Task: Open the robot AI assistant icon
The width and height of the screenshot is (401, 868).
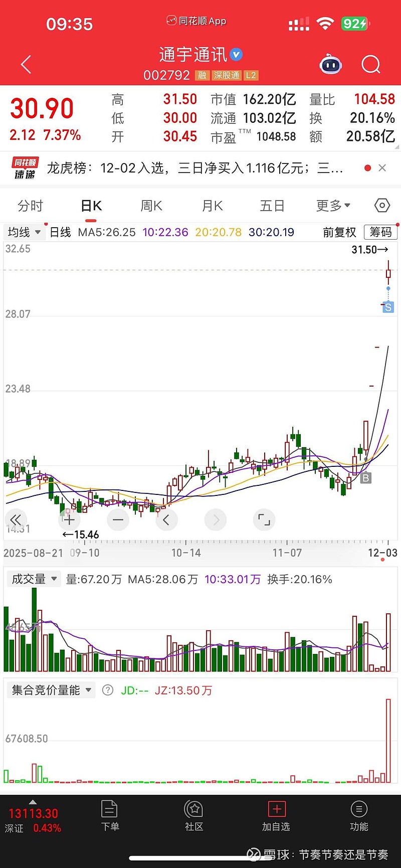Action: [331, 64]
